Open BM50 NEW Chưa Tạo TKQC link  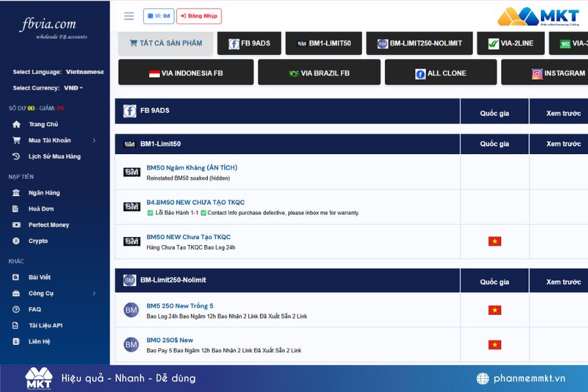click(188, 237)
